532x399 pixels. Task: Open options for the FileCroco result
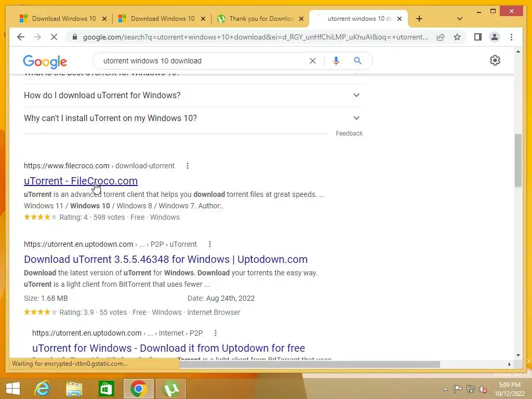click(187, 166)
